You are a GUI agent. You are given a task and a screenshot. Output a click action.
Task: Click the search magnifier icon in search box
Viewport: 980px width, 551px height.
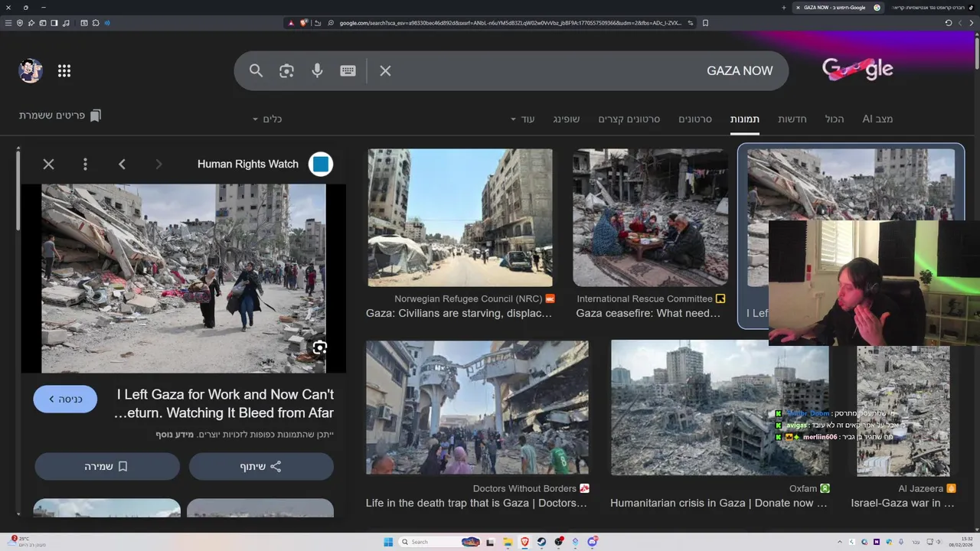256,70
